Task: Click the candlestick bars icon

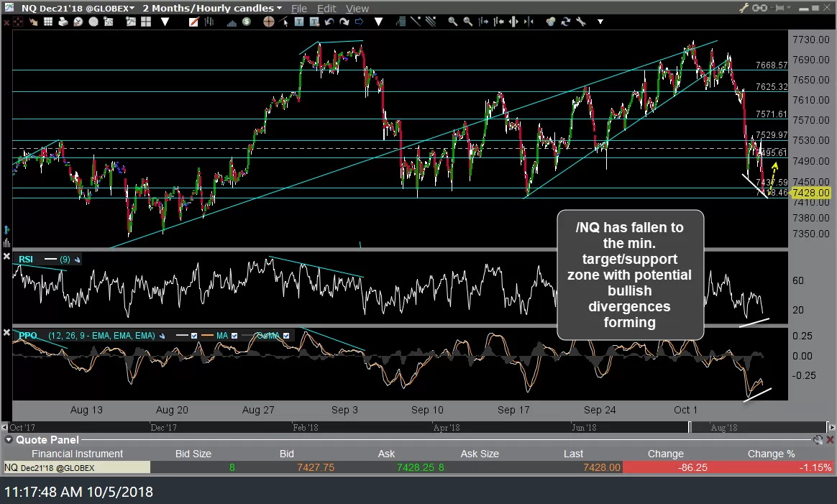Action: coord(209,22)
